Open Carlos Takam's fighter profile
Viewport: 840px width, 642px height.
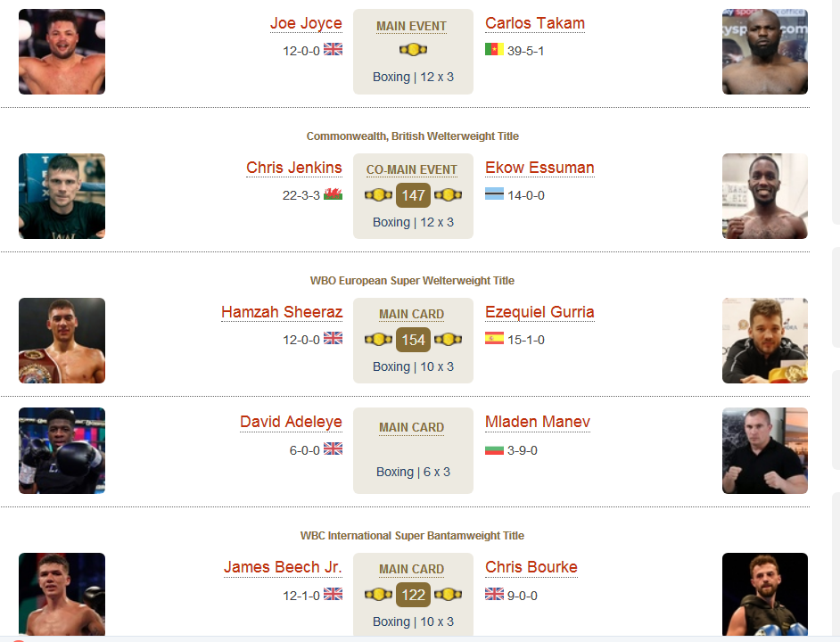point(535,23)
